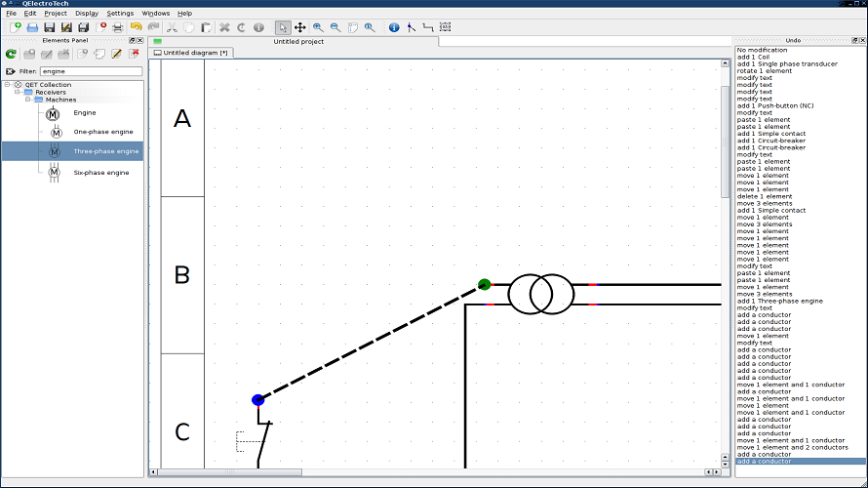Click the Print icon in toolbar
868x488 pixels.
pos(118,27)
